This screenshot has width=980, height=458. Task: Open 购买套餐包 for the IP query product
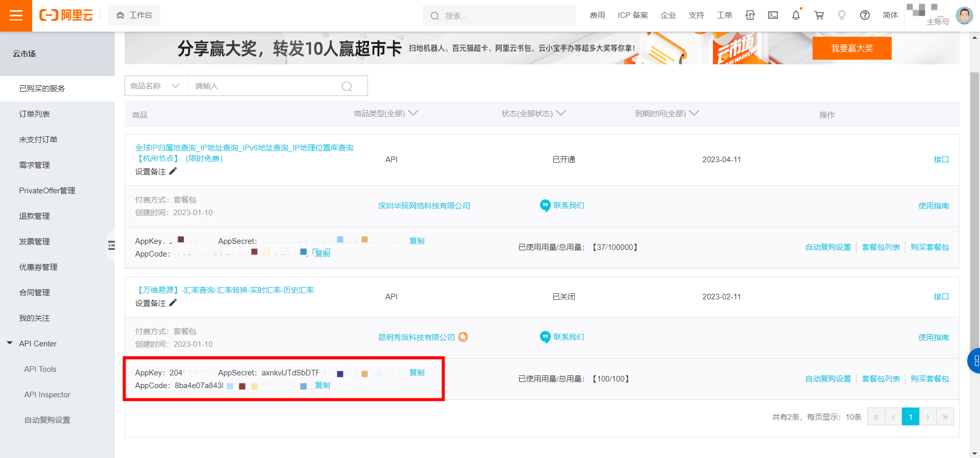[x=929, y=247]
